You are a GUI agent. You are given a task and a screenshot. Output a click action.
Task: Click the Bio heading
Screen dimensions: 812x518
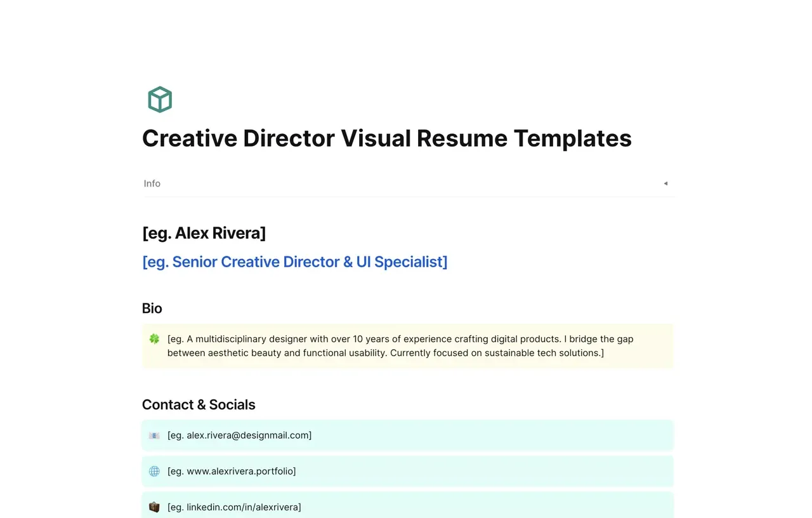(x=152, y=309)
